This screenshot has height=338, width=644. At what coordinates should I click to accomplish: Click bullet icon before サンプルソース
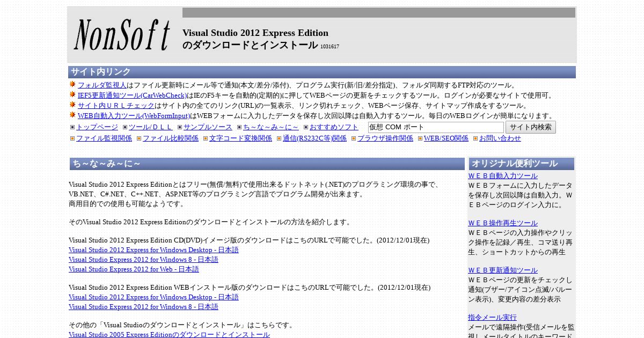[180, 127]
